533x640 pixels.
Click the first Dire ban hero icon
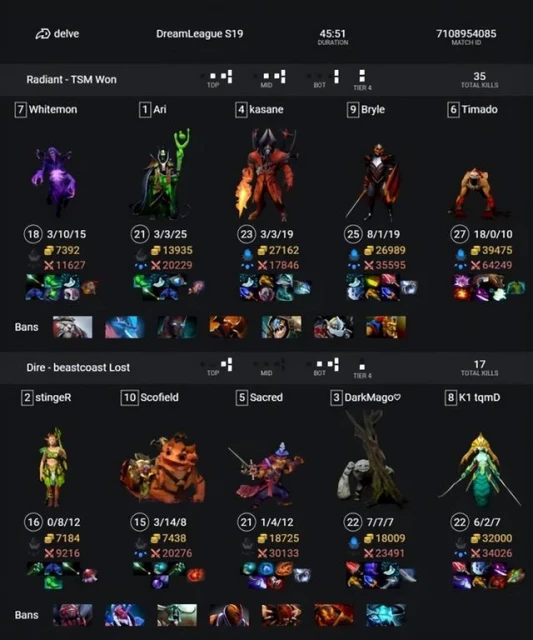coord(73,615)
